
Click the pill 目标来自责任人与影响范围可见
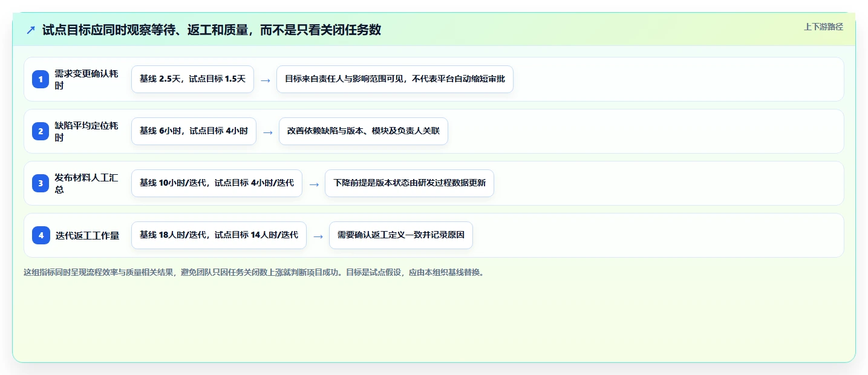395,79
